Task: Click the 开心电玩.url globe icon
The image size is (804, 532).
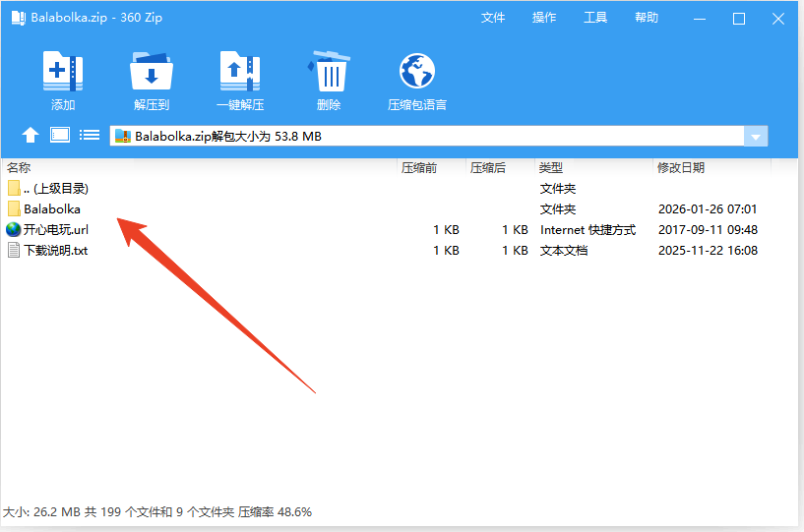Action: click(x=14, y=229)
